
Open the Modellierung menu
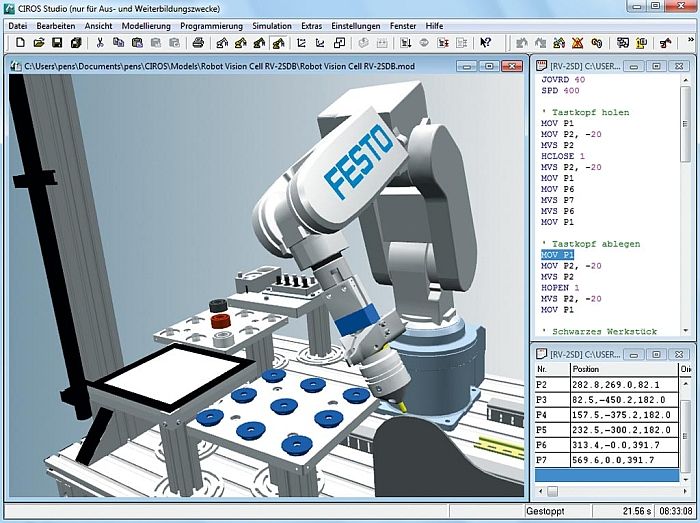point(146,26)
